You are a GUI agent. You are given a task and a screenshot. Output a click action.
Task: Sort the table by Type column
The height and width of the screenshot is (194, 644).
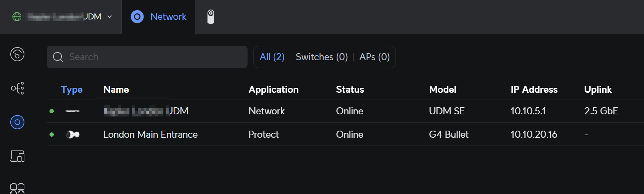click(71, 90)
